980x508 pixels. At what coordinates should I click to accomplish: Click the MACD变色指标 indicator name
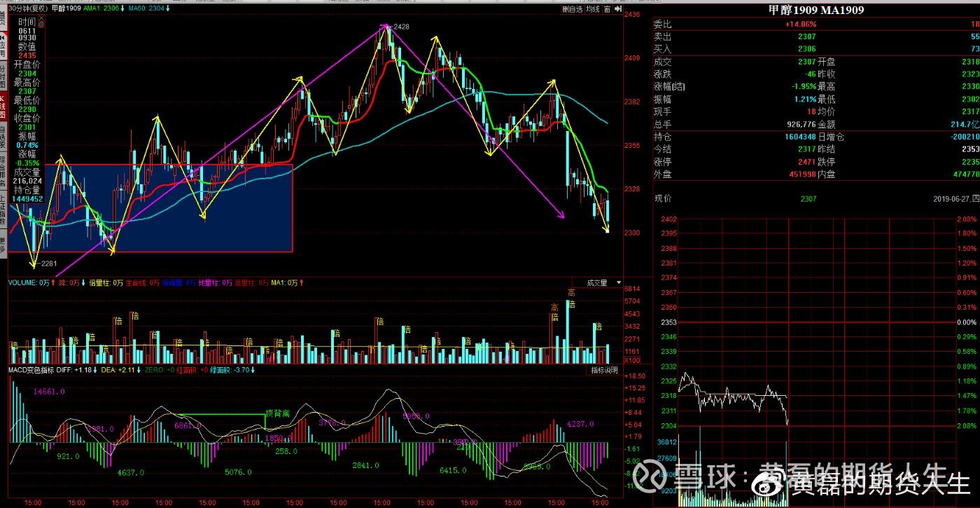point(30,370)
